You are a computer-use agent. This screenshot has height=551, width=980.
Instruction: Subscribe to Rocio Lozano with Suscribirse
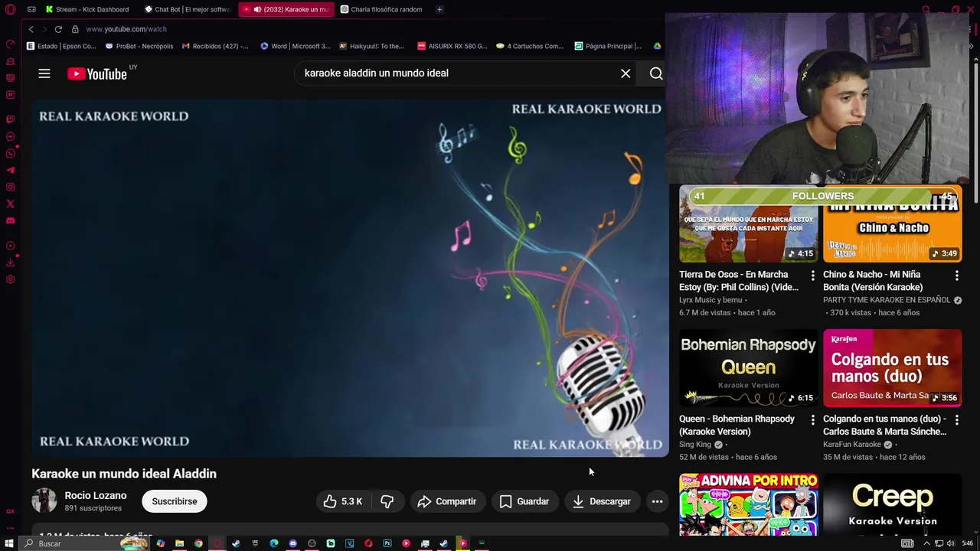tap(175, 501)
